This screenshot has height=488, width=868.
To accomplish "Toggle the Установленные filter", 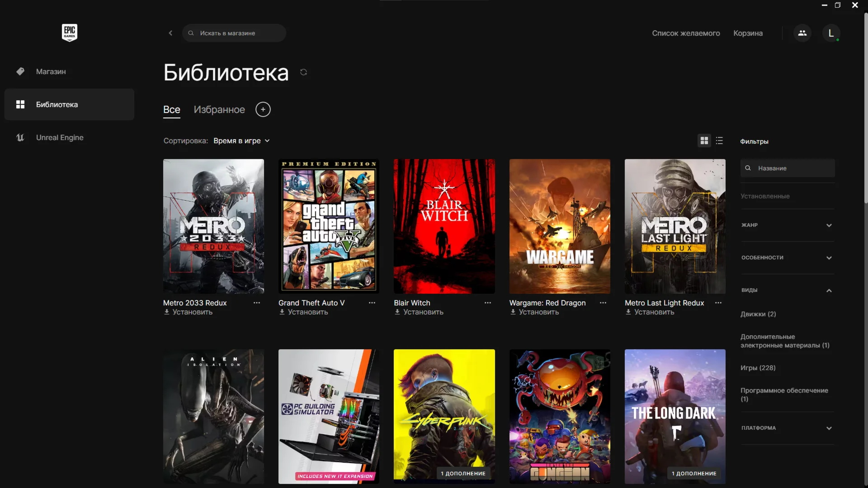I will coord(765,196).
